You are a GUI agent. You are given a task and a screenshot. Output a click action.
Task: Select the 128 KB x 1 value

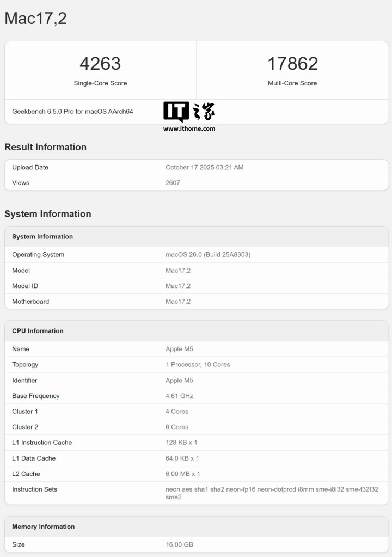click(x=181, y=443)
